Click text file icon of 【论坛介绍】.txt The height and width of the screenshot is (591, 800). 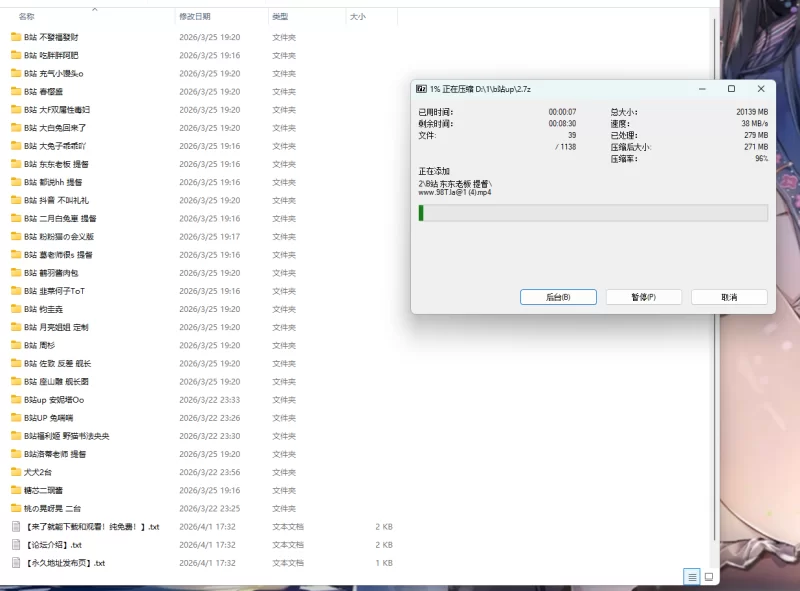click(x=16, y=545)
